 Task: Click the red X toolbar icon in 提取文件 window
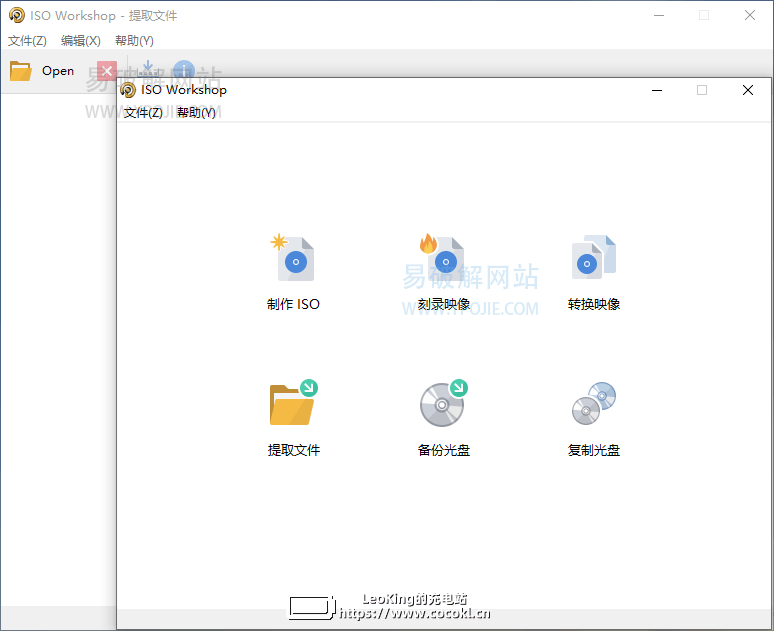point(107,71)
